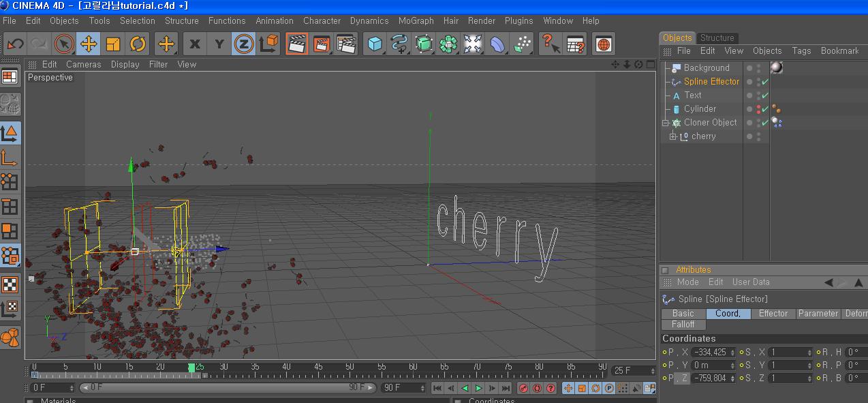
Task: Enable Model mode in the left sidebar
Action: [x=10, y=133]
